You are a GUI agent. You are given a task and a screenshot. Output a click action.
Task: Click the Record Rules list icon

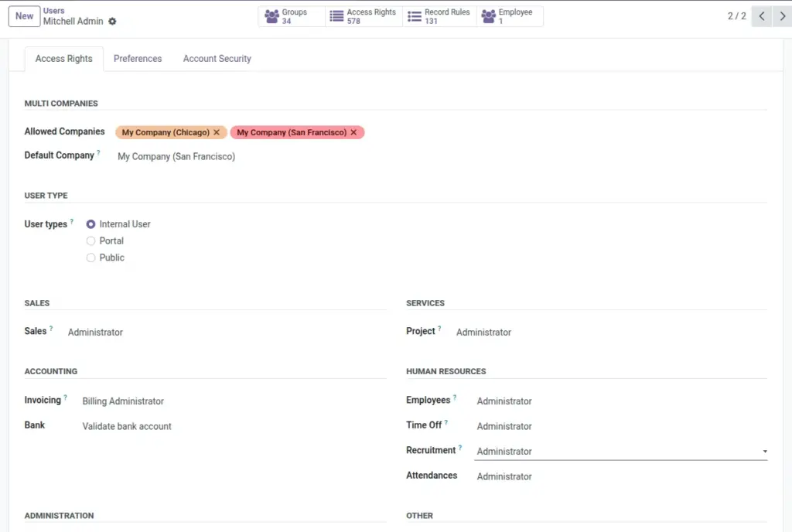[415, 16]
